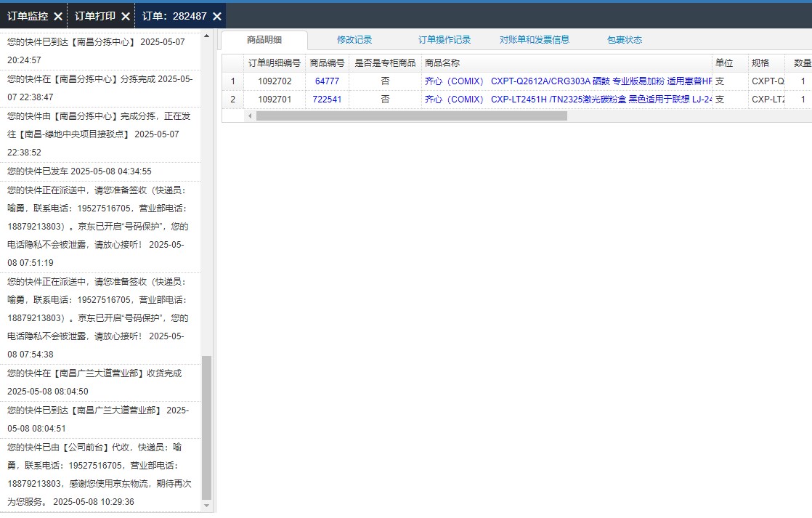Close the 订单打印 tab
Screen dimensions: 812x518
[x=126, y=17]
